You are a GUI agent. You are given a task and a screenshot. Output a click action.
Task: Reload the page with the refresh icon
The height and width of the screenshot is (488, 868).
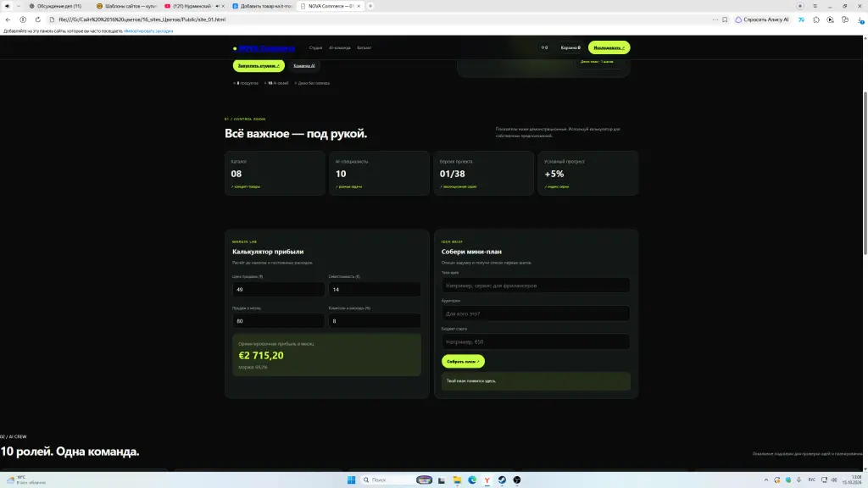37,19
